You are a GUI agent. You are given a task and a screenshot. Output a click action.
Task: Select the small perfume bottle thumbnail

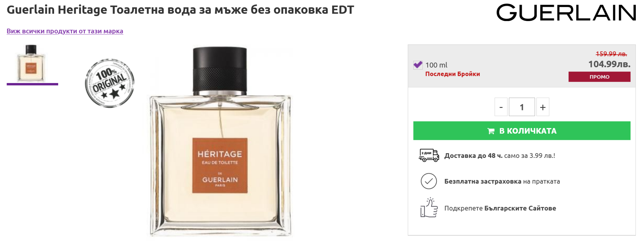coord(31,63)
